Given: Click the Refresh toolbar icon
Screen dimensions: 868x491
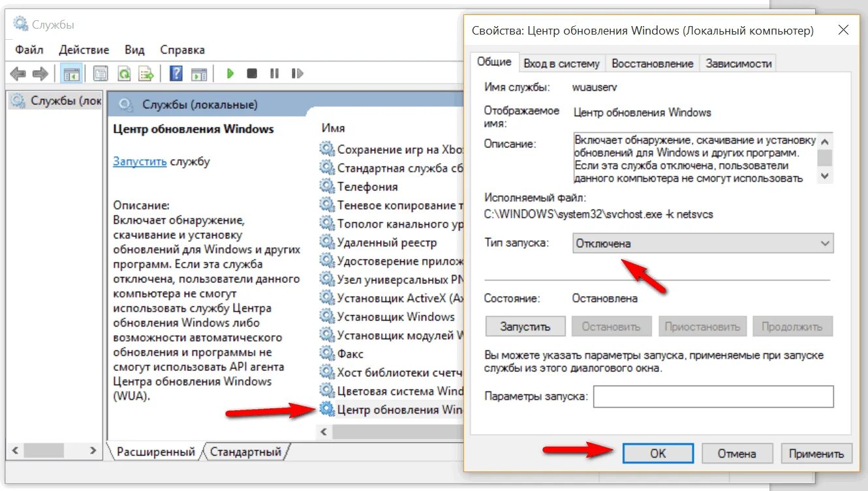Looking at the screenshot, I should point(123,74).
